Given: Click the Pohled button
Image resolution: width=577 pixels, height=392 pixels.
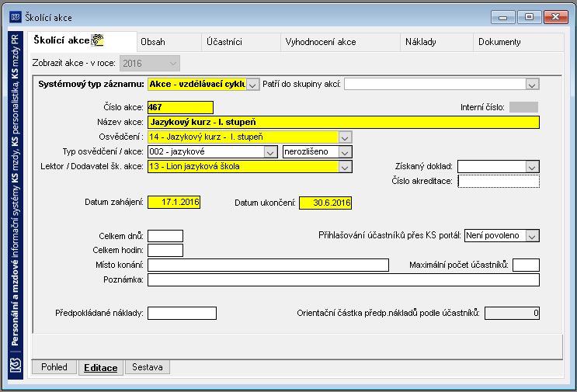Looking at the screenshot, I should point(54,367).
